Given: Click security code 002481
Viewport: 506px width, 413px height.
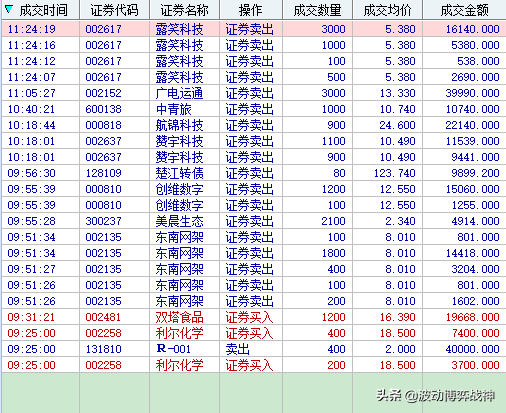Looking at the screenshot, I should [103, 317].
